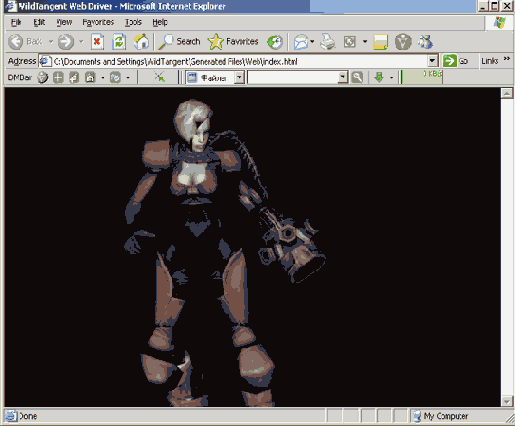The image size is (515, 426).
Task: Click the Forward arrow button
Action: point(65,42)
